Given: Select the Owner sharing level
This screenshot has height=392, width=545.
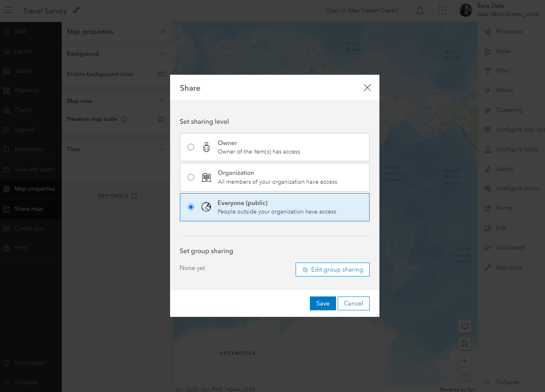Looking at the screenshot, I should [x=191, y=147].
